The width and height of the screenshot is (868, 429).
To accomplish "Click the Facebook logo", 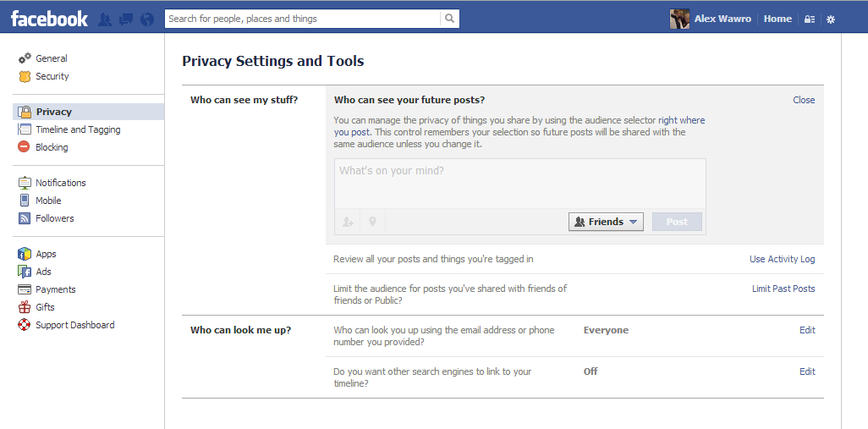I will [49, 19].
